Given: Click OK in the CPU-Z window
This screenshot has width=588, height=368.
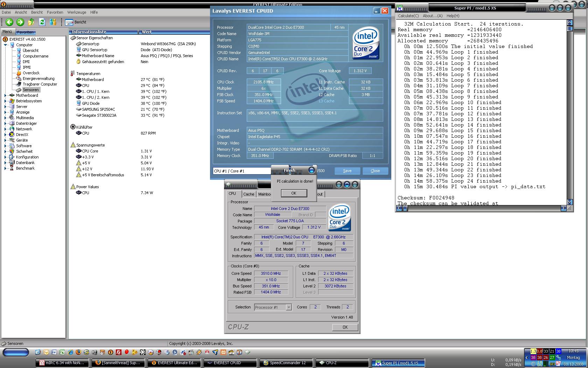Looking at the screenshot, I should [x=345, y=327].
